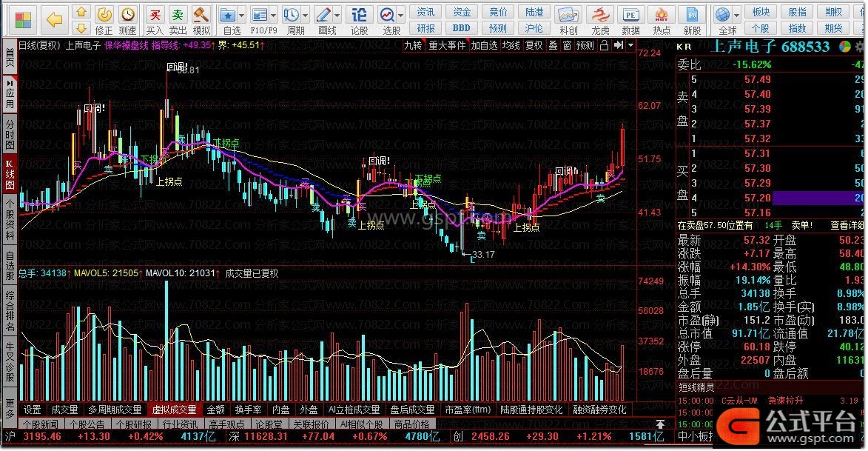Click the BBD toolbar button

point(461,27)
